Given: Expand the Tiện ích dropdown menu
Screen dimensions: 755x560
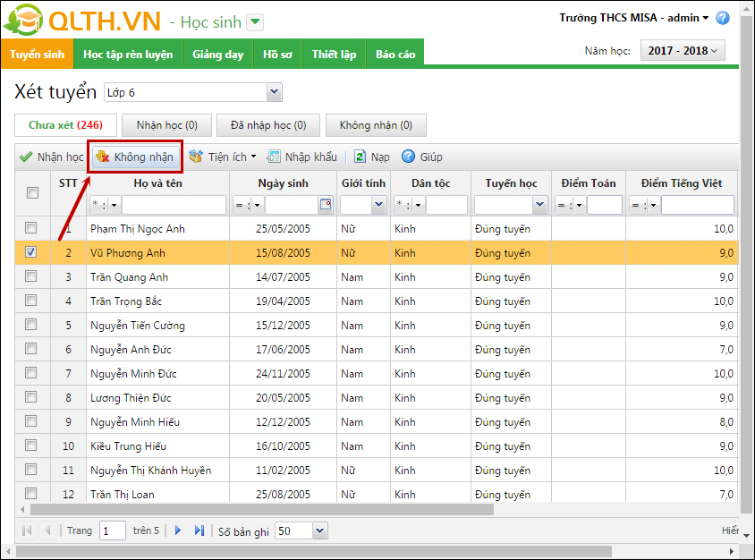Looking at the screenshot, I should (x=224, y=157).
